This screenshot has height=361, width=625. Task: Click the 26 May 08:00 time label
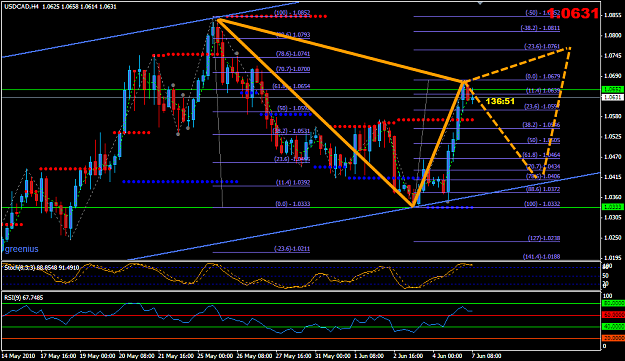[x=254, y=356]
